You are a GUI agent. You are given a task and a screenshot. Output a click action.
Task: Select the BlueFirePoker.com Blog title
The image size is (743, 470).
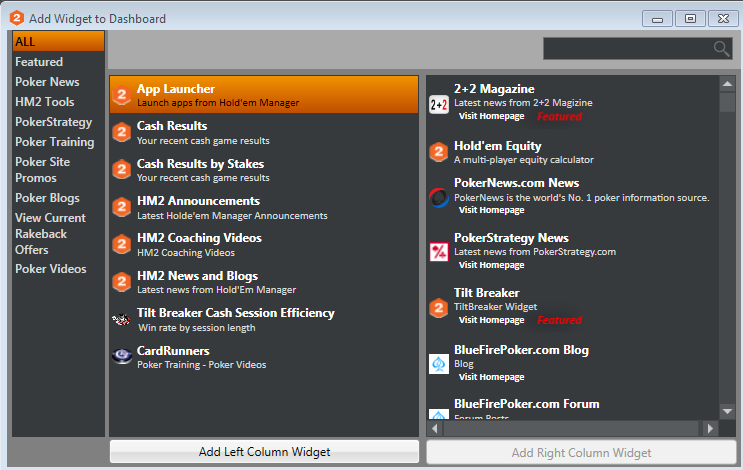point(521,350)
